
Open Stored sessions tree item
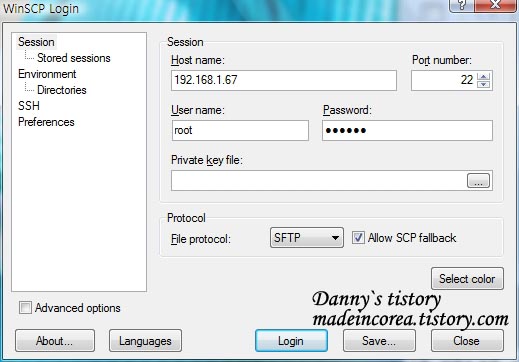point(73,58)
